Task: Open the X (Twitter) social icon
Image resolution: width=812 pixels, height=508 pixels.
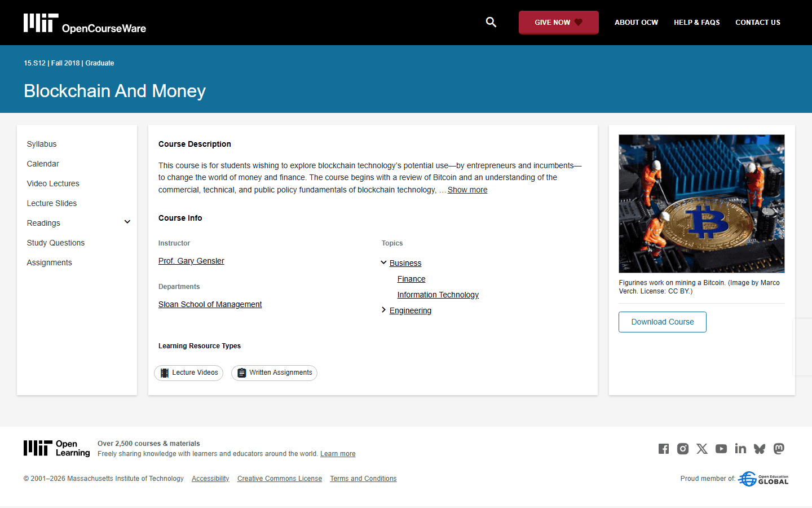Action: point(702,449)
